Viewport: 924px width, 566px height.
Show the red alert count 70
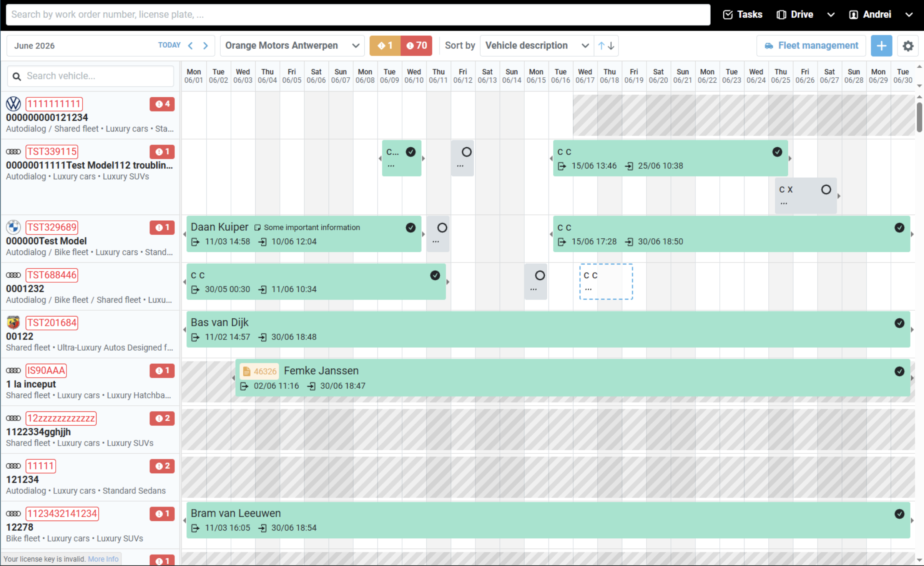416,46
